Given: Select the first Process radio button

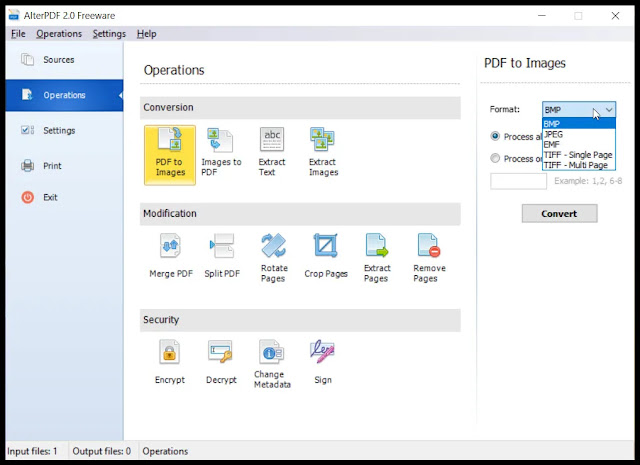Looking at the screenshot, I should click(495, 136).
